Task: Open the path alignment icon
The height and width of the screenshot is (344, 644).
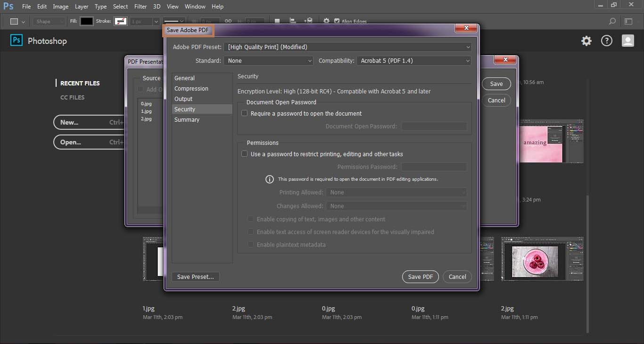Action: click(x=293, y=21)
